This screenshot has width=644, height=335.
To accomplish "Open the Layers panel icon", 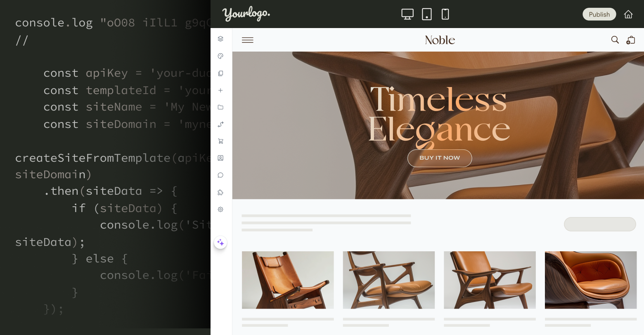I will pos(220,39).
